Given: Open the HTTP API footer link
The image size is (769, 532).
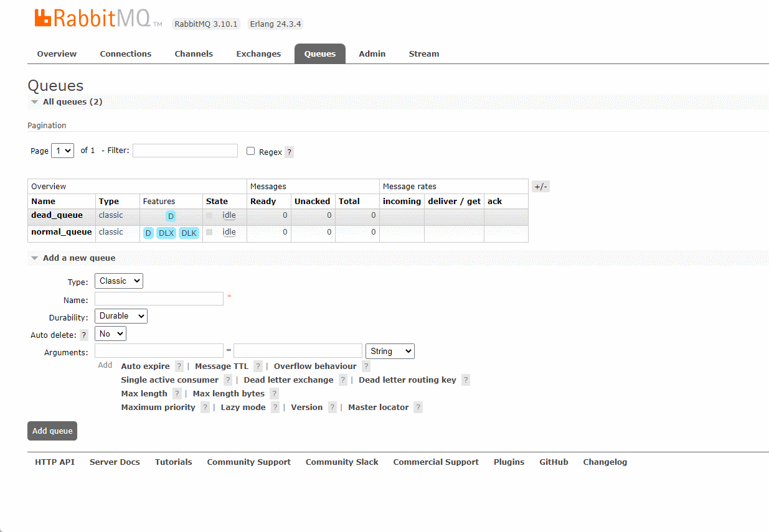Looking at the screenshot, I should pos(55,462).
